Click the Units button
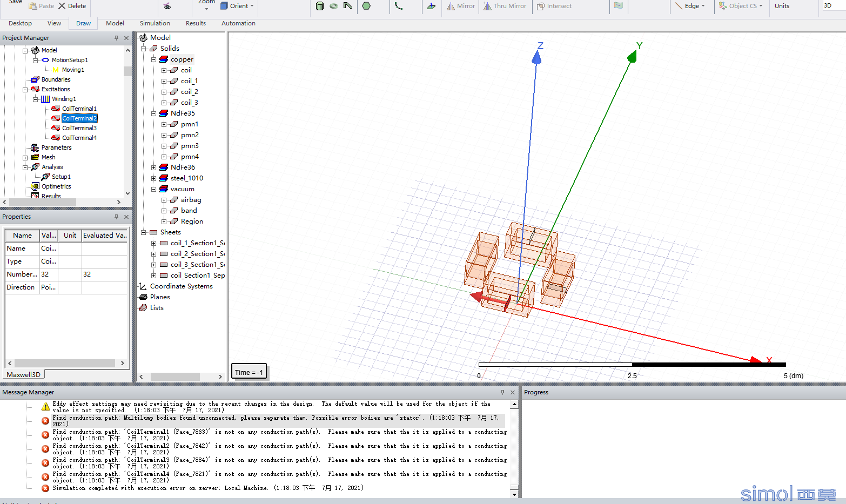846x504 pixels. pos(782,6)
